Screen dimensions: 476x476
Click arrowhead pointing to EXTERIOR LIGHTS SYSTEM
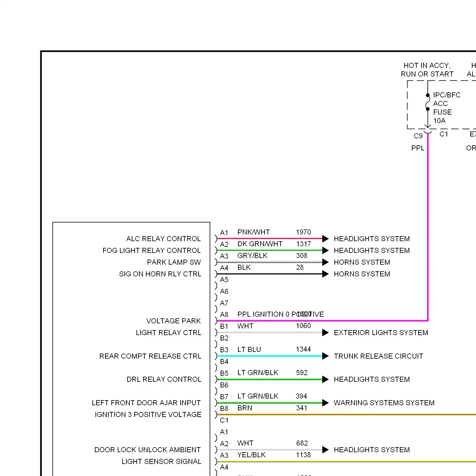[325, 333]
